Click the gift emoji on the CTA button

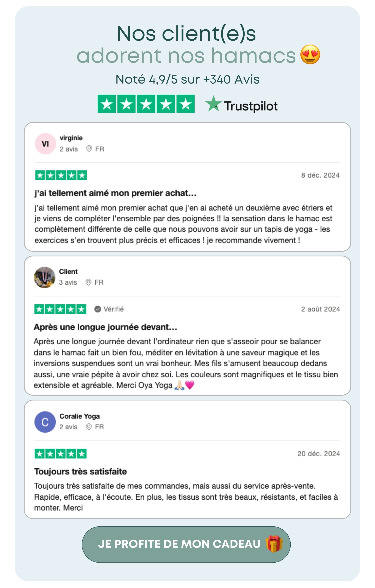[274, 544]
